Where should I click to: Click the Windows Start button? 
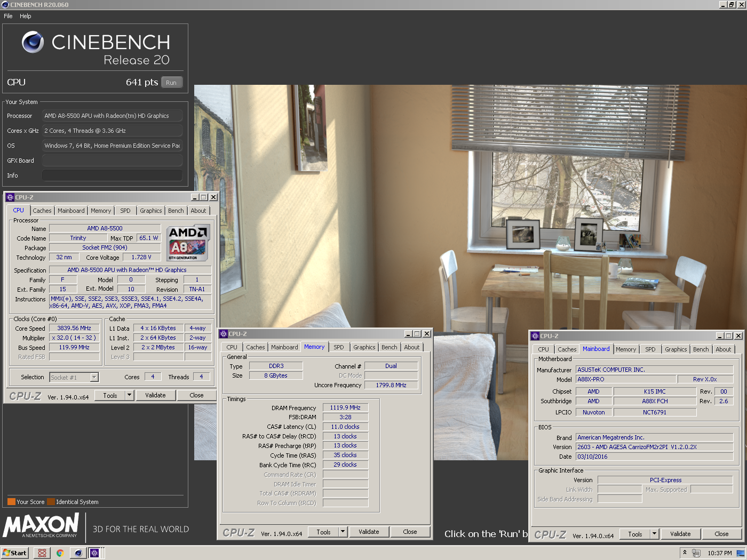14,553
